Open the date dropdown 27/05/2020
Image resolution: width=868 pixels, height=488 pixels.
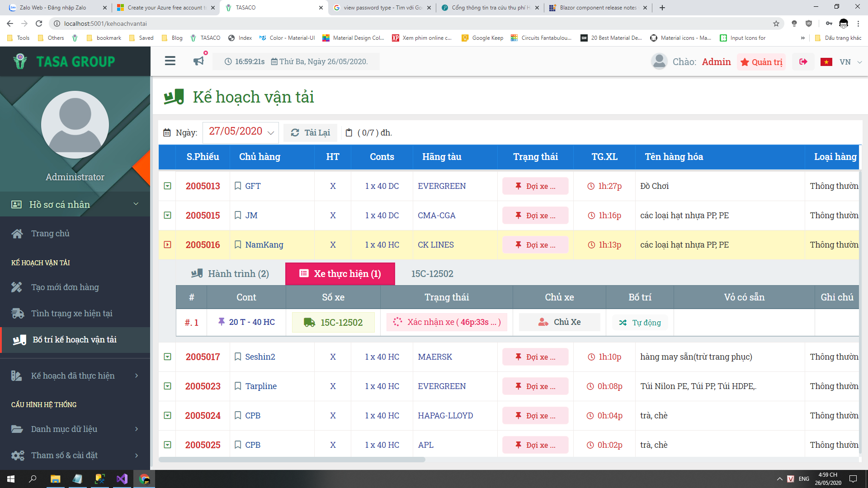point(241,132)
